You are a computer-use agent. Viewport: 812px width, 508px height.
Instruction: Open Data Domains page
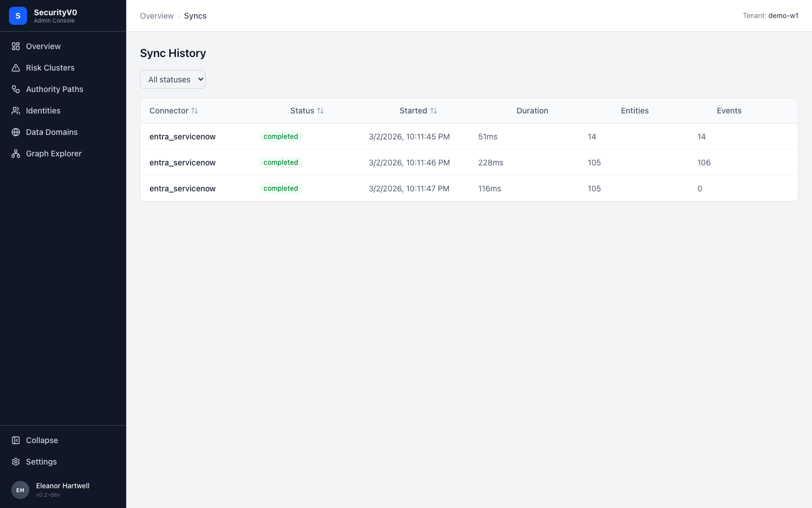pos(52,132)
